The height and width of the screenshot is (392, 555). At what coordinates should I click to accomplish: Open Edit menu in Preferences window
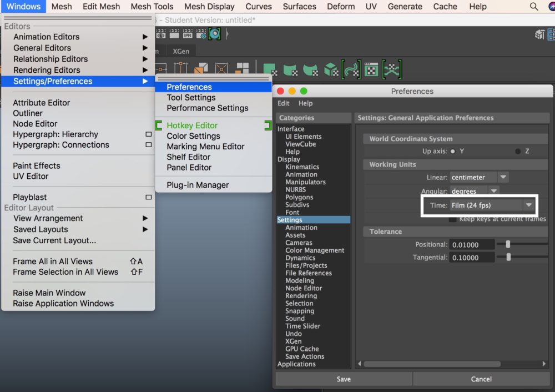[283, 103]
